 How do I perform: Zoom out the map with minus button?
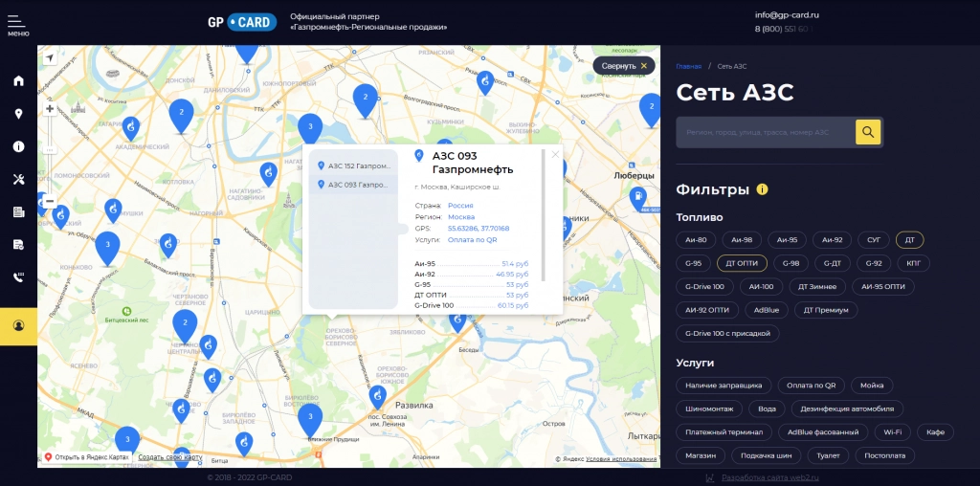click(50, 202)
